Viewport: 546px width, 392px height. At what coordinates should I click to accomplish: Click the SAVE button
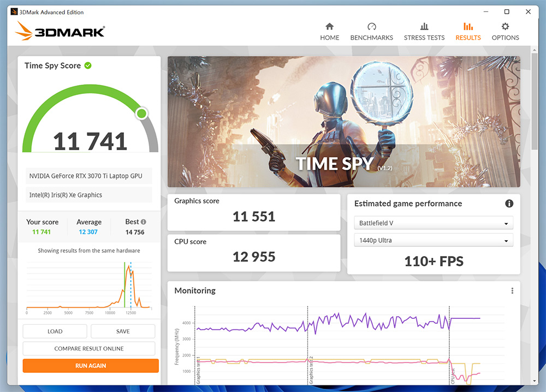pos(123,331)
